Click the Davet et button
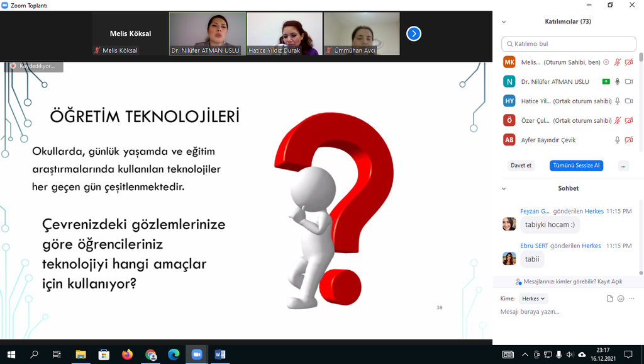Screen dimensions: 644x364 tap(521, 166)
